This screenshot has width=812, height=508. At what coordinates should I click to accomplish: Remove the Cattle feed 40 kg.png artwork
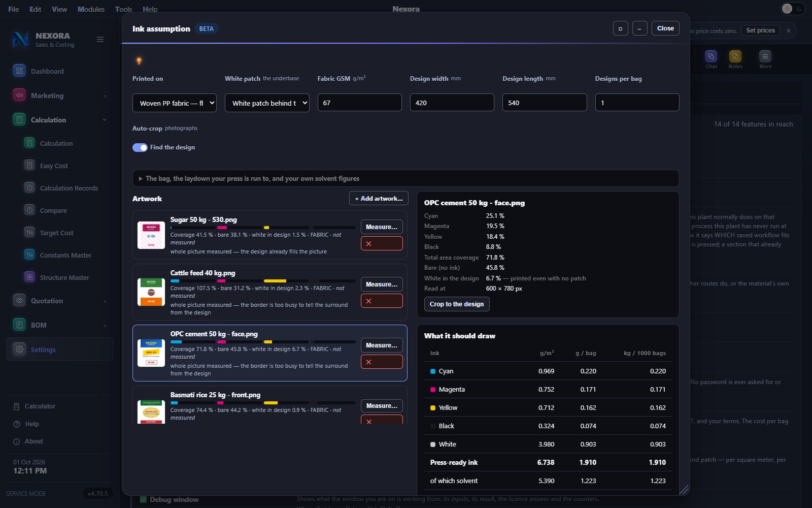point(382,301)
